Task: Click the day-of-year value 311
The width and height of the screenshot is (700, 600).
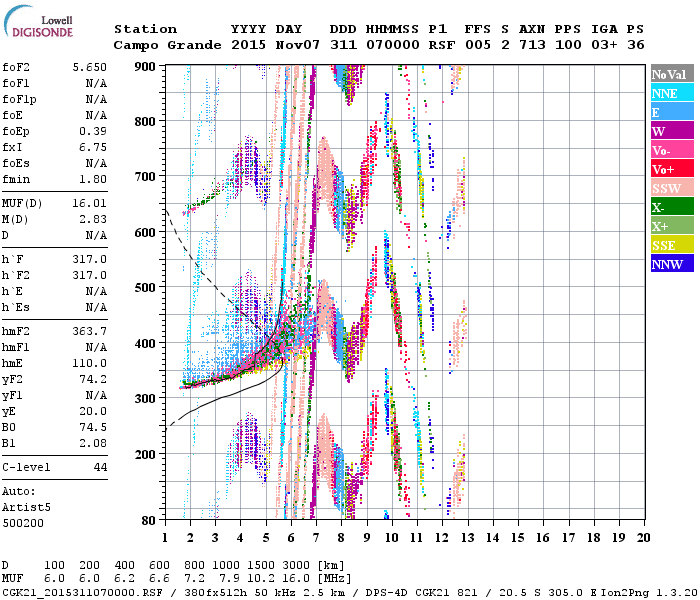Action: pyautogui.click(x=343, y=45)
